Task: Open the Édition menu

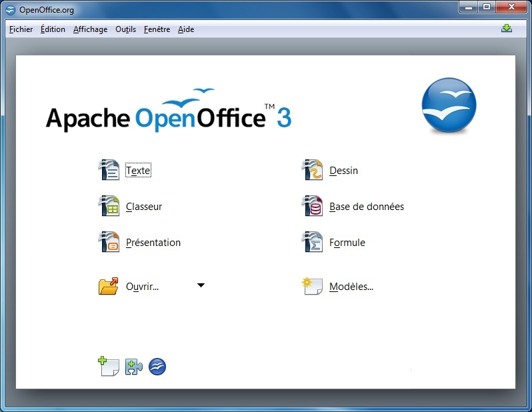Action: click(53, 29)
